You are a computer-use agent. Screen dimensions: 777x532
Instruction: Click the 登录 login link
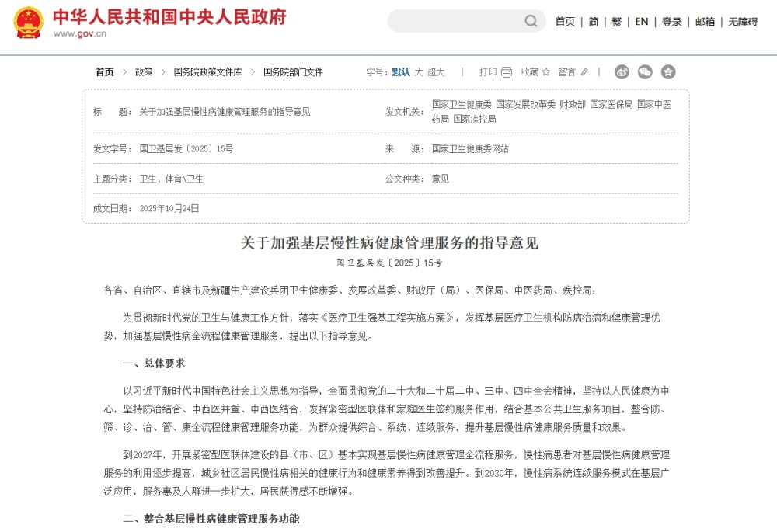click(672, 22)
